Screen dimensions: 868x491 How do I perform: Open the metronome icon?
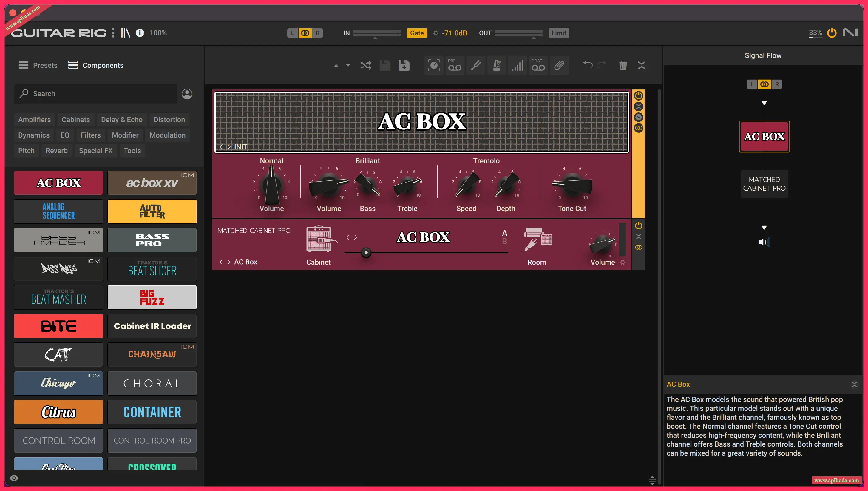coord(497,65)
